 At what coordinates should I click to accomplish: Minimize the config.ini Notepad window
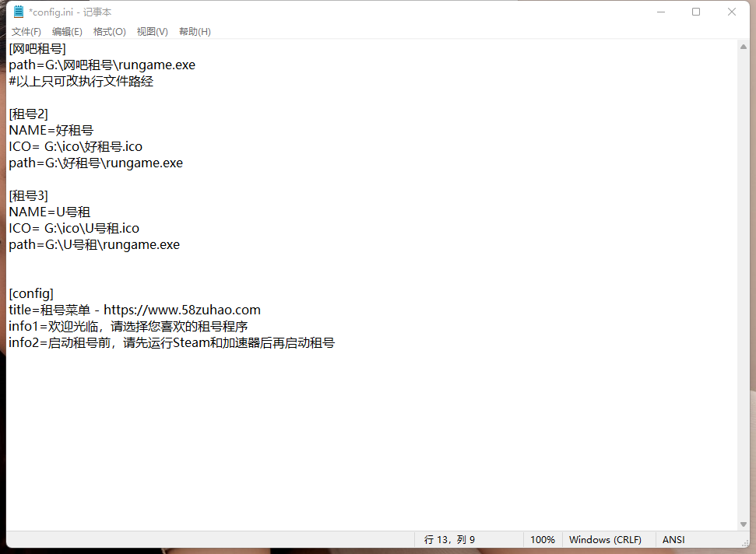(x=661, y=12)
